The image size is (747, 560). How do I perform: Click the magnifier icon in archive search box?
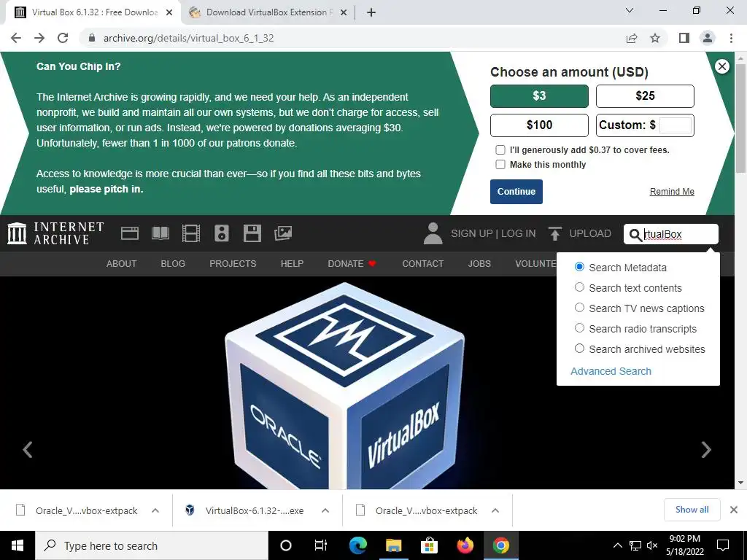[x=635, y=234]
